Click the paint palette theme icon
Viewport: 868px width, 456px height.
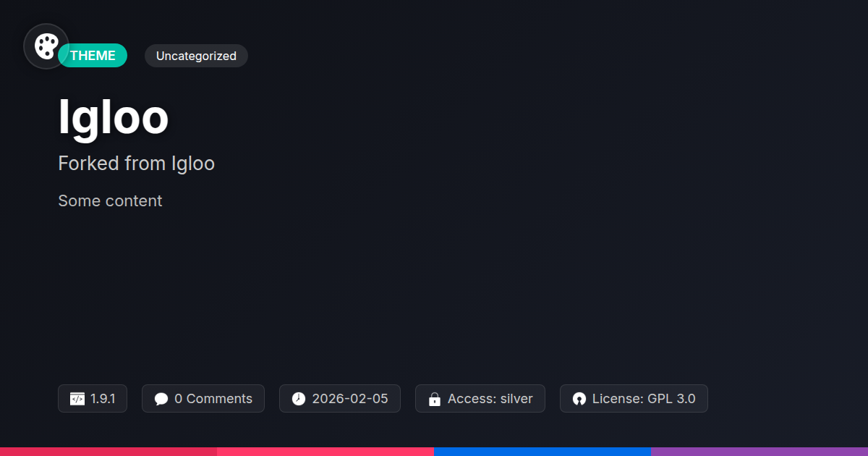[x=46, y=46]
